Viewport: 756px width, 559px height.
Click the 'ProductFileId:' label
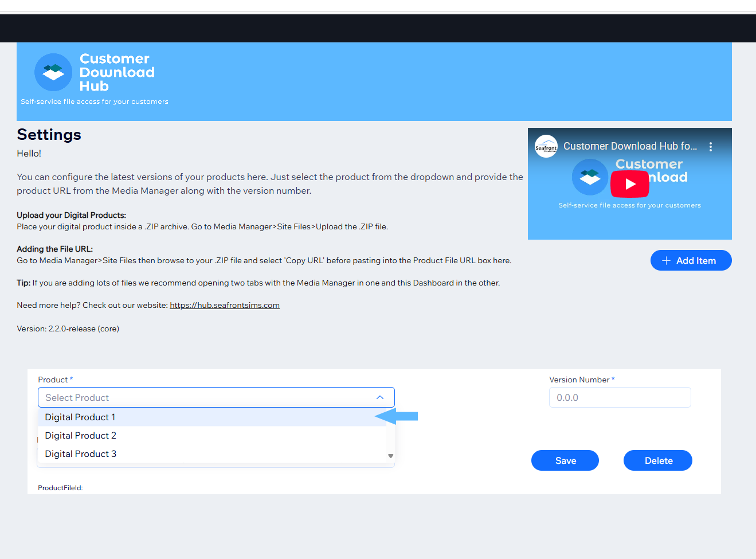[60, 488]
